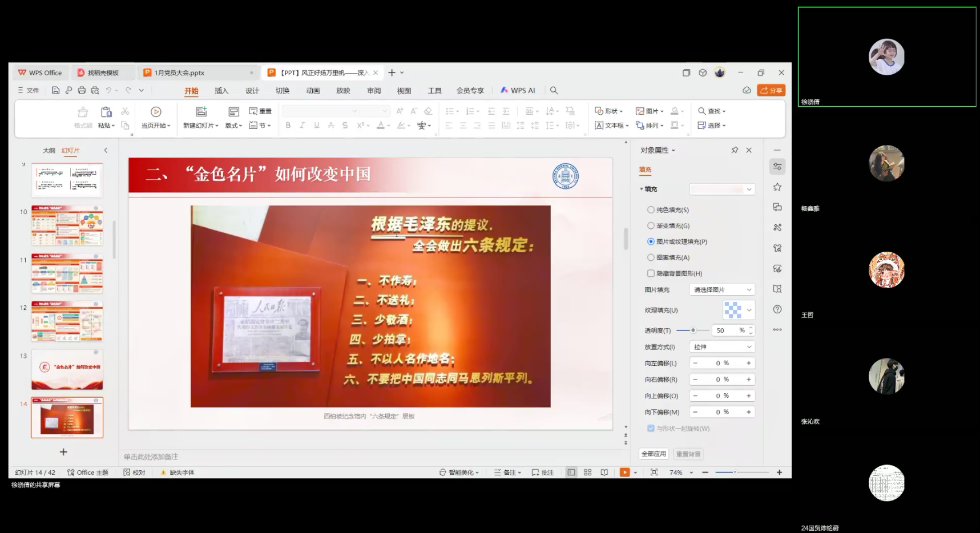This screenshot has width=980, height=533.
Task: Click the paste clipboard icon
Action: 106,112
